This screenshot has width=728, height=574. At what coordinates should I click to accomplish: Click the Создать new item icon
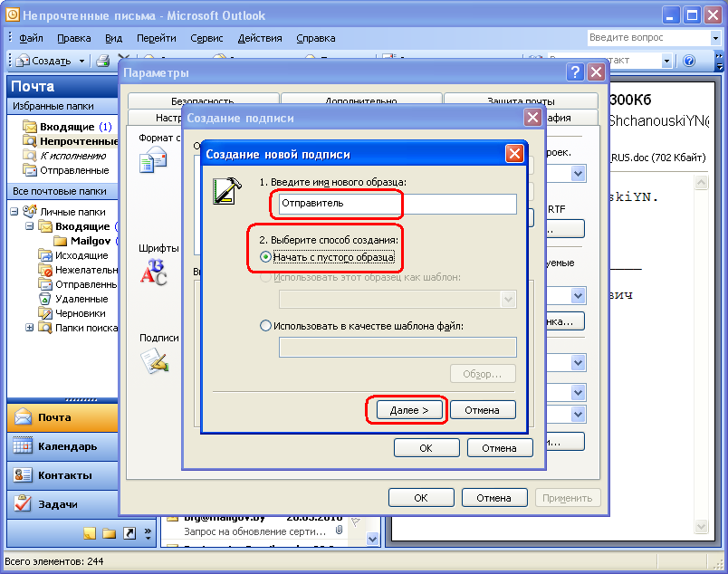pyautogui.click(x=24, y=61)
